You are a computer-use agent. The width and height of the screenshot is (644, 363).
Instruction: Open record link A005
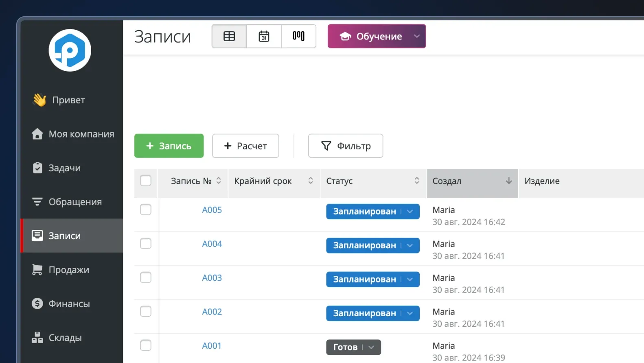pos(212,210)
